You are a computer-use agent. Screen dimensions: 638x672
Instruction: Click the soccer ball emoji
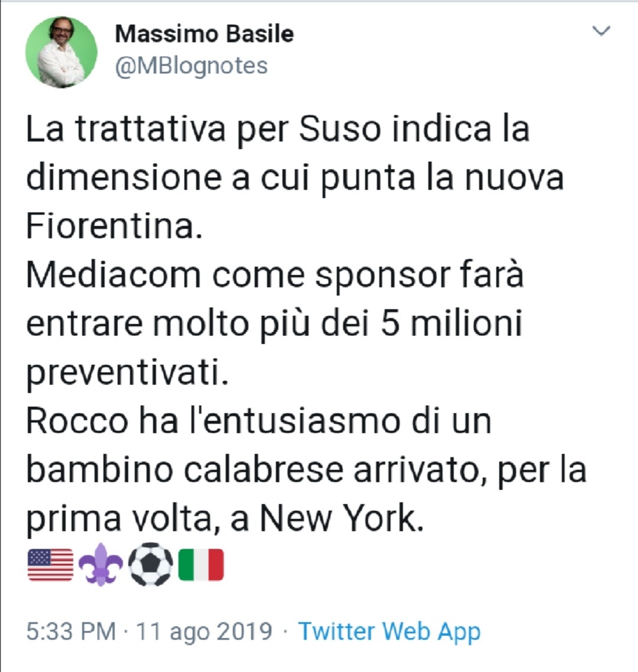(151, 565)
